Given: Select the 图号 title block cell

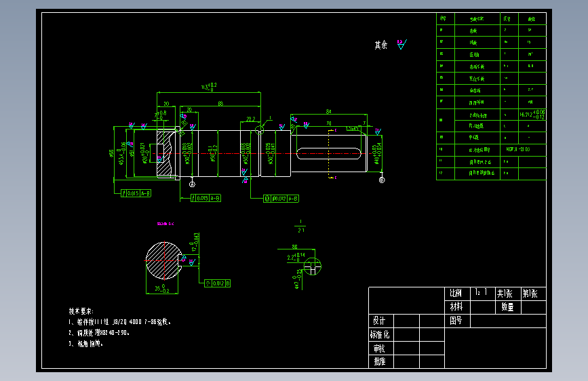Looking at the screenshot, I should point(457,321).
